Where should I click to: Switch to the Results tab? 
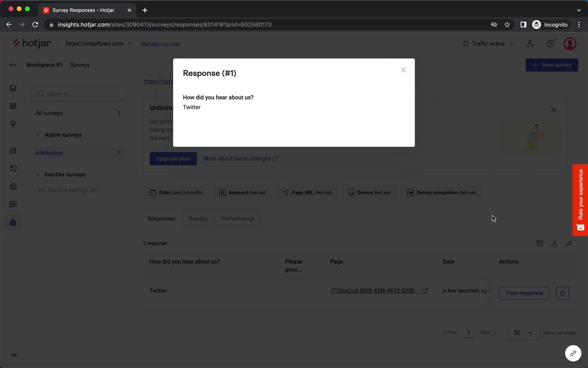pyautogui.click(x=198, y=218)
